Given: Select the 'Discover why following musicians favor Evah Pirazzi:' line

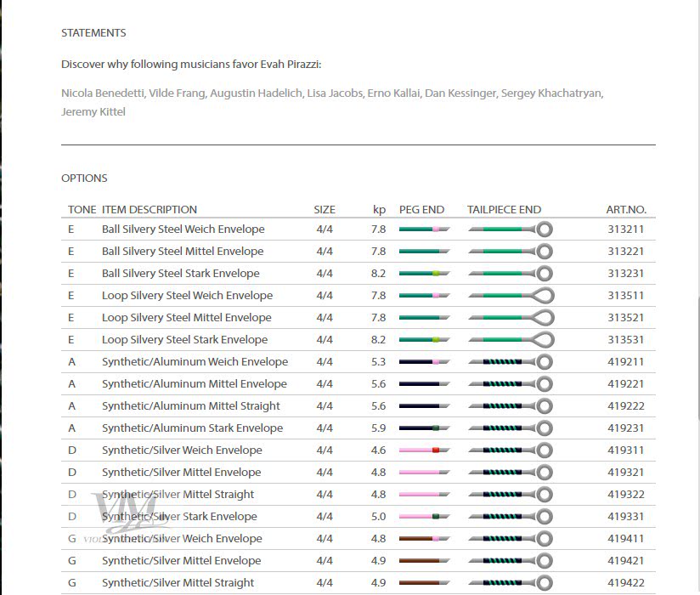Looking at the screenshot, I should (x=191, y=65).
